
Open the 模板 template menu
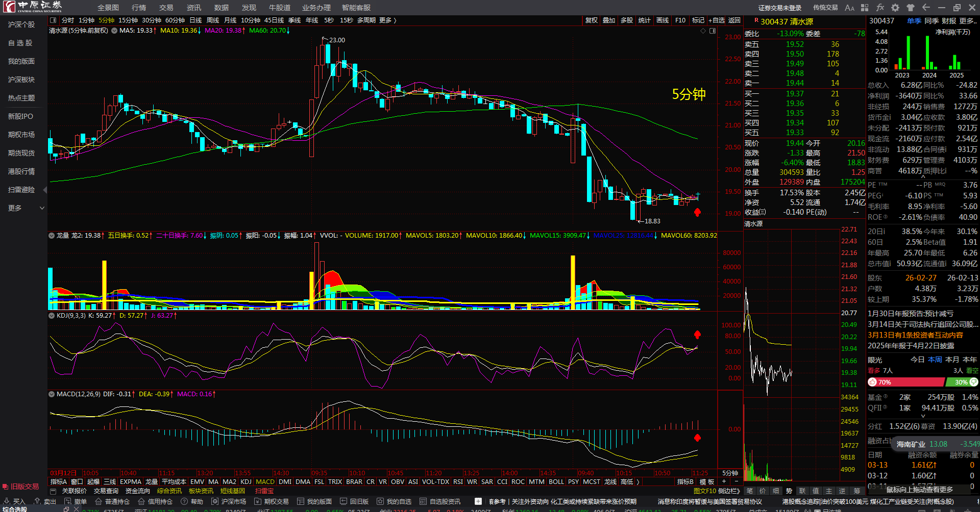coord(707,482)
